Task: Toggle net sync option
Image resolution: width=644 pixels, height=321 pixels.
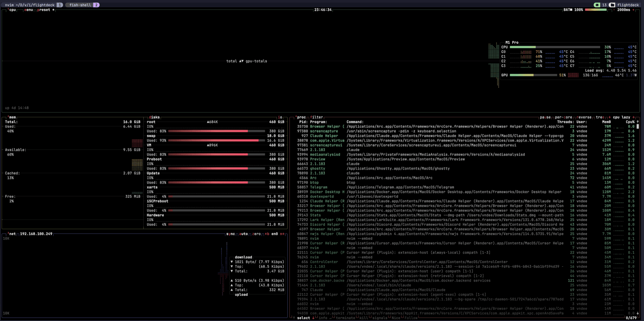Action: (x=231, y=234)
